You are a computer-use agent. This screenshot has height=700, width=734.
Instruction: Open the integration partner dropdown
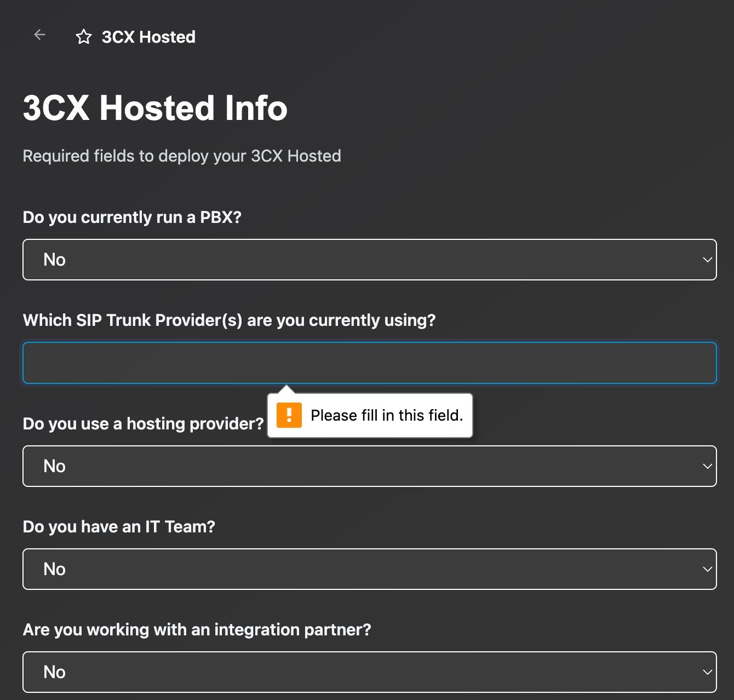pos(369,672)
